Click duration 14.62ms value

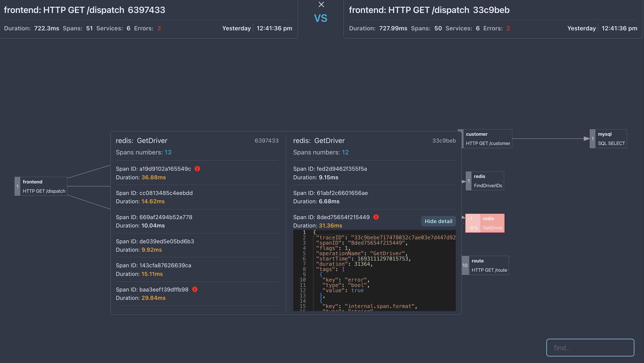point(153,201)
